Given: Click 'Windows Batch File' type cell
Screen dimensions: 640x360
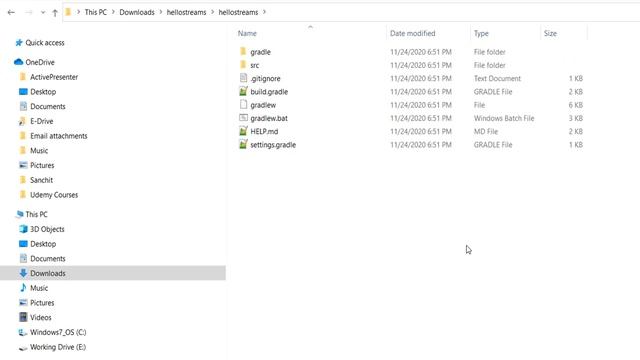Looking at the screenshot, I should pos(504,118).
